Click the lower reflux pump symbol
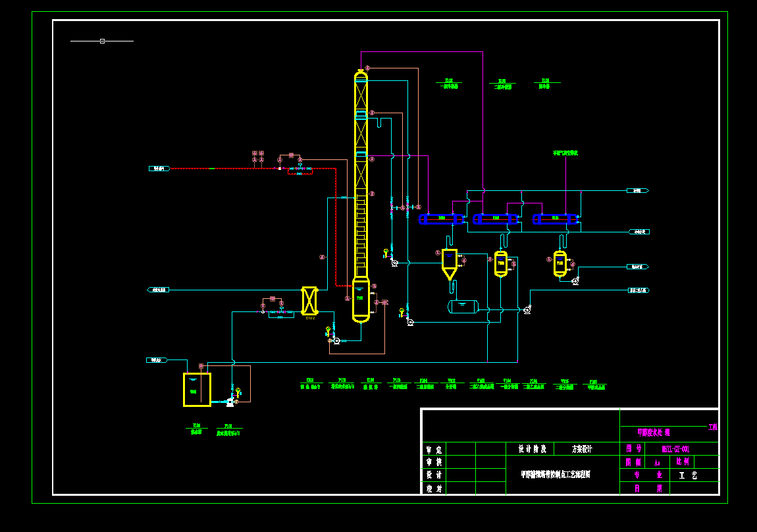The width and height of the screenshot is (757, 532). click(x=410, y=322)
